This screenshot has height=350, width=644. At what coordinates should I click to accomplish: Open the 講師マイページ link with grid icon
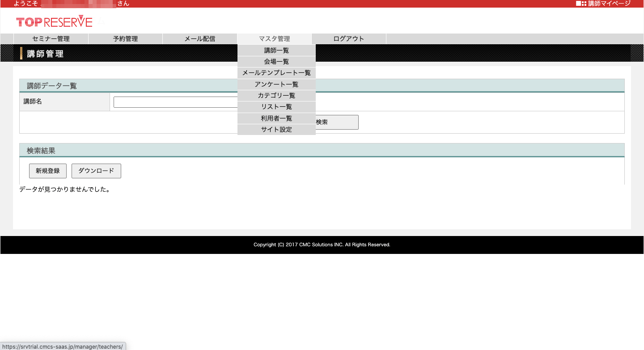point(603,4)
